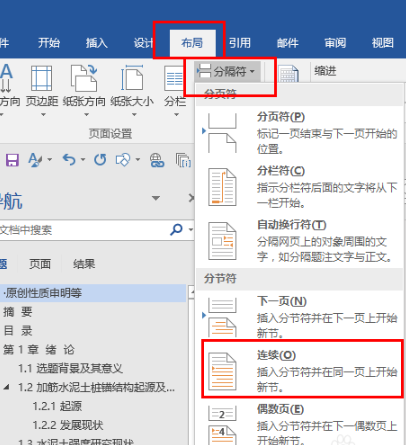Click the document search input field
This screenshot has width=406, height=445.
tap(83, 230)
